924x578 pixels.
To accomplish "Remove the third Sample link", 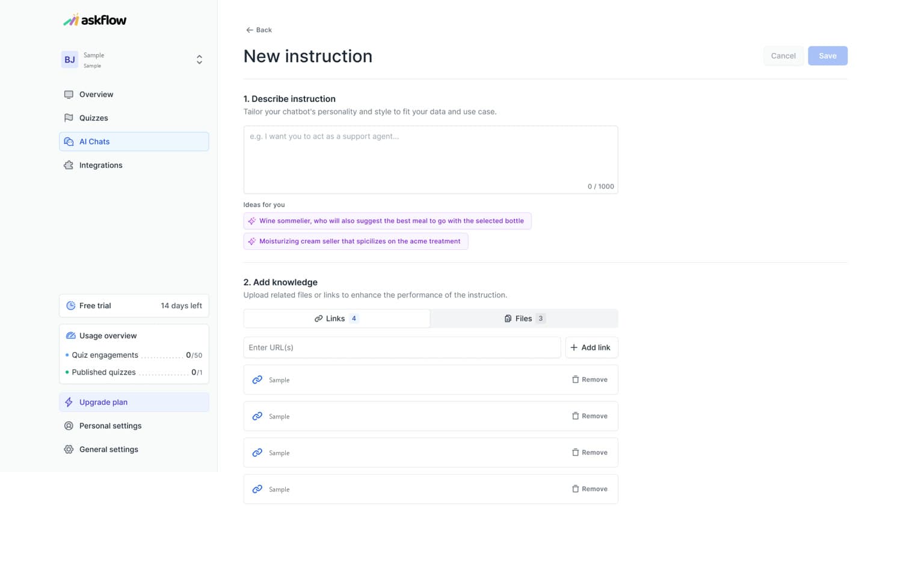I will pyautogui.click(x=590, y=453).
